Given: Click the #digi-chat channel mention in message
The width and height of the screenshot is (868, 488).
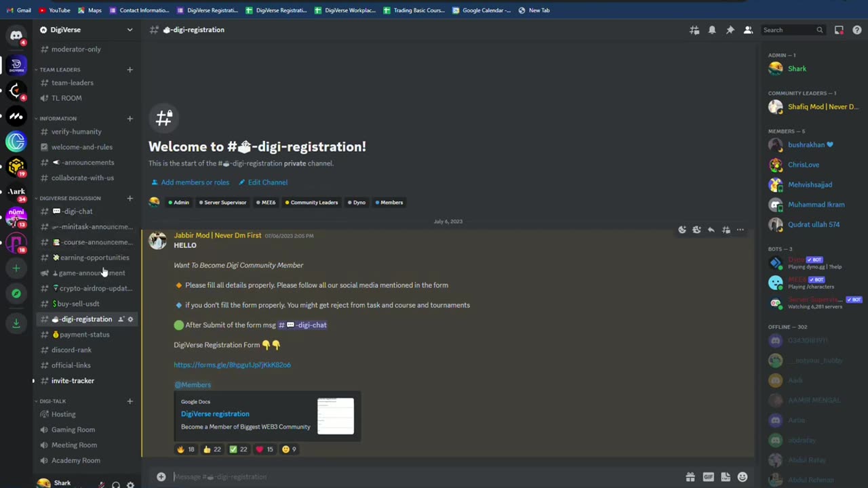Looking at the screenshot, I should click(x=302, y=325).
